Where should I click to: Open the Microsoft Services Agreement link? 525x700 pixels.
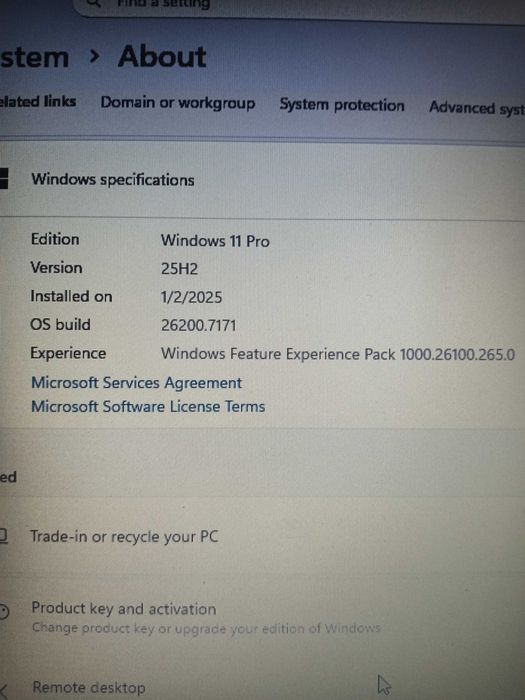pos(137,383)
